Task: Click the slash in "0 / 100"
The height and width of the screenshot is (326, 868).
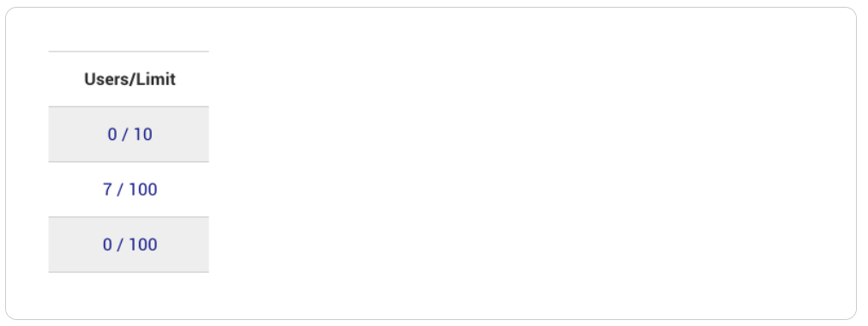Action: (121, 244)
